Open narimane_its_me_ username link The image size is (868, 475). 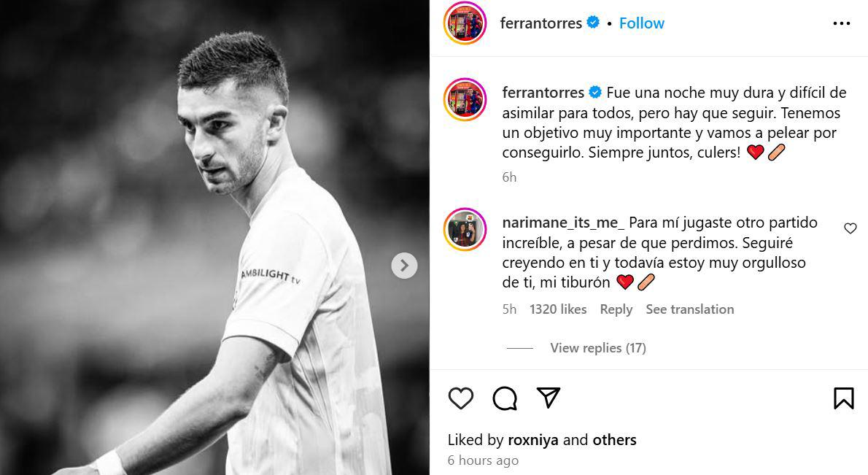563,223
